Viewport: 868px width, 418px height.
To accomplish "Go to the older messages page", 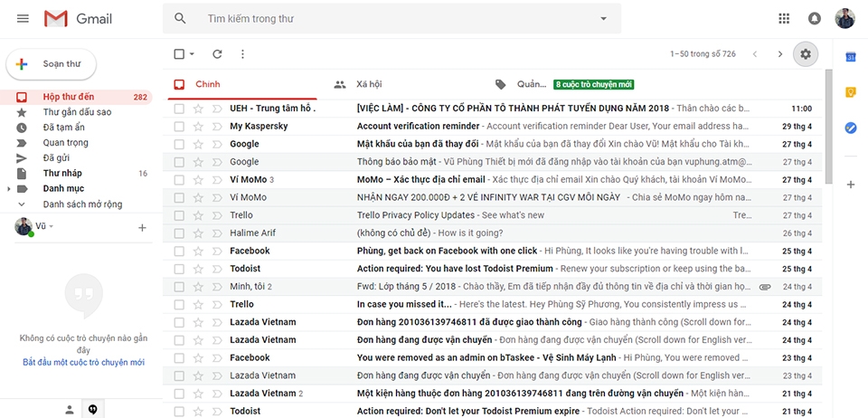I will (780, 53).
